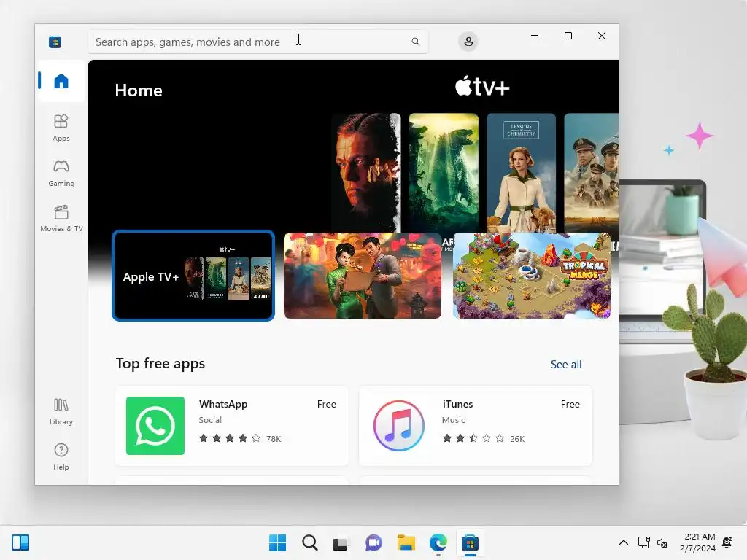
Task: Open the Help menu
Action: click(x=61, y=456)
